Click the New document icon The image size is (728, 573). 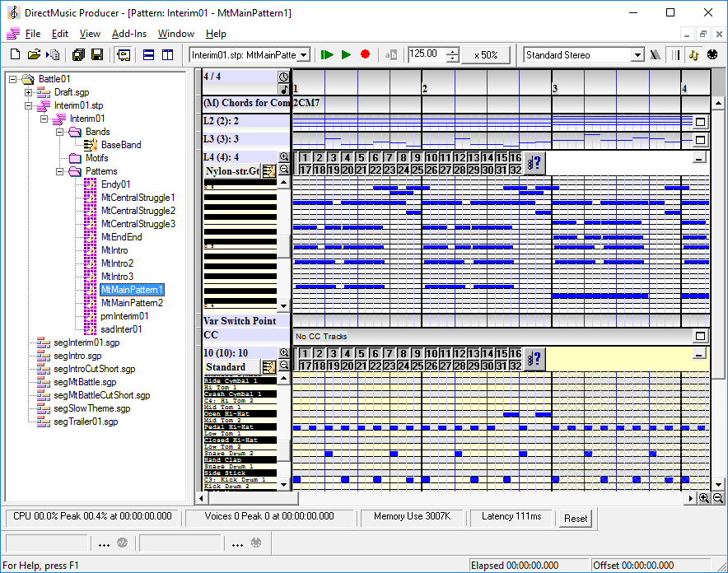(x=15, y=55)
